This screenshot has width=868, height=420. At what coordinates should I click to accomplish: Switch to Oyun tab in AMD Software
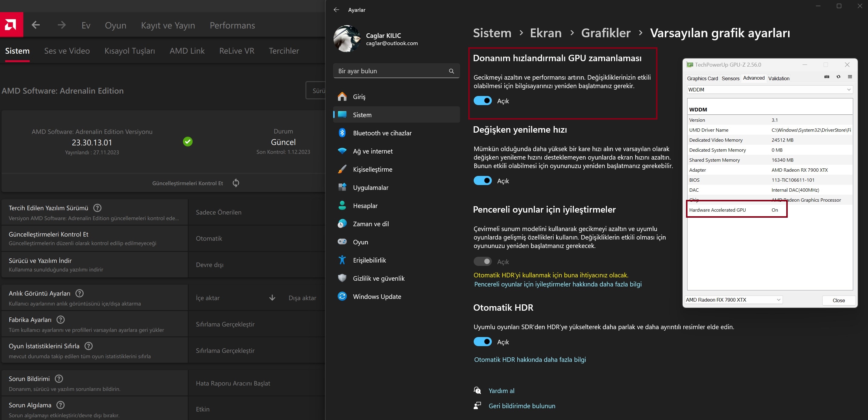(x=116, y=25)
